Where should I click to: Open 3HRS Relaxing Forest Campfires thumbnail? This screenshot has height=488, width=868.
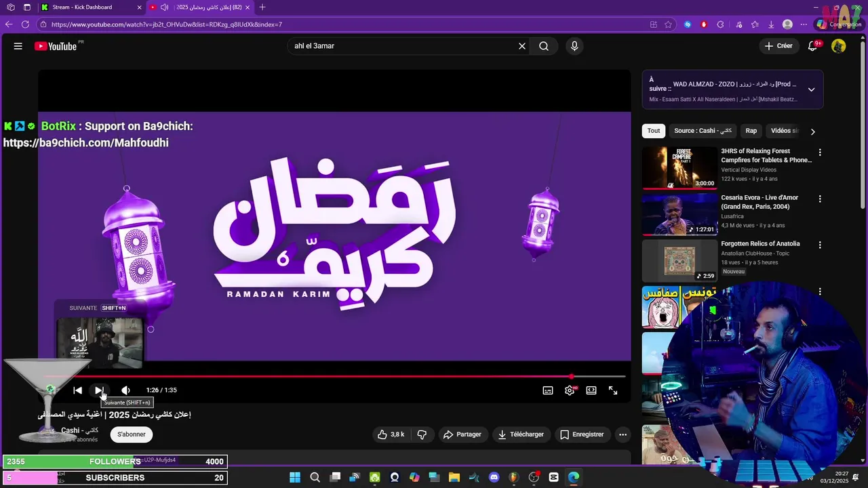(679, 168)
